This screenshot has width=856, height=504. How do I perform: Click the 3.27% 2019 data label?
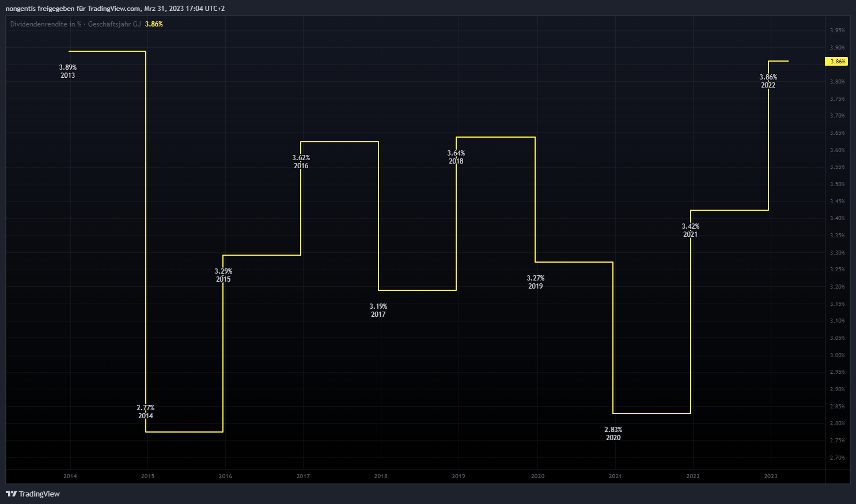click(536, 282)
